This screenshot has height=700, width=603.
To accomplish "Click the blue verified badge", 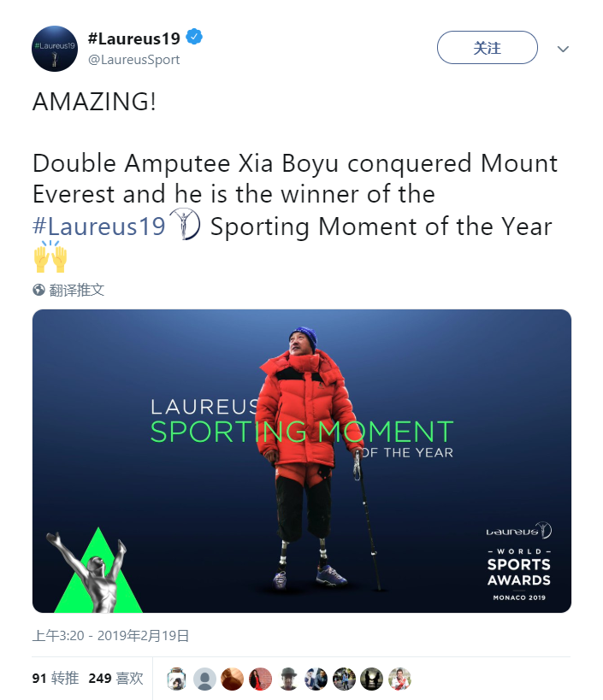I will pos(196,38).
